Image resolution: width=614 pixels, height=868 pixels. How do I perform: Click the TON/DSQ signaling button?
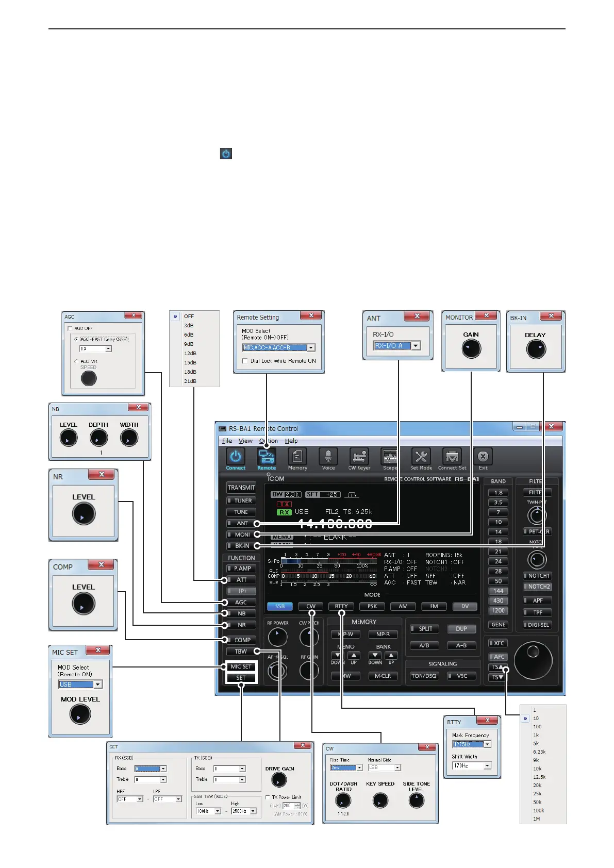[x=424, y=676]
